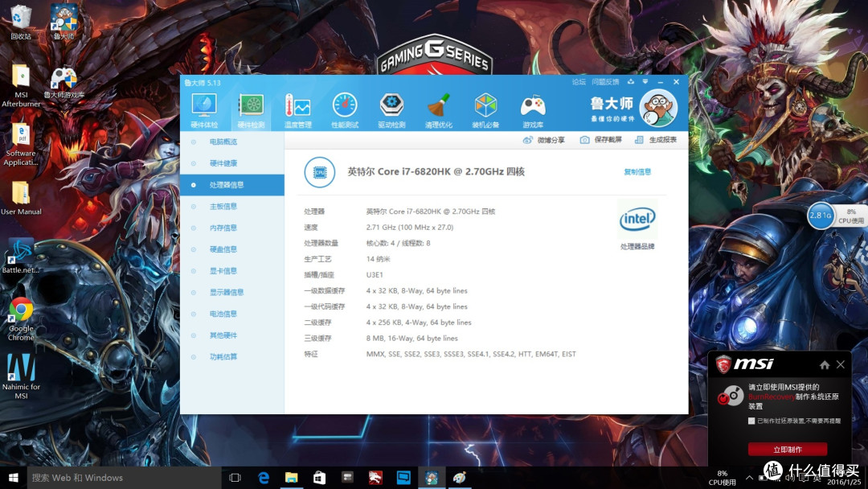Open 清理优化 cleanup broom icon
Image resolution: width=868 pixels, height=489 pixels.
(439, 111)
